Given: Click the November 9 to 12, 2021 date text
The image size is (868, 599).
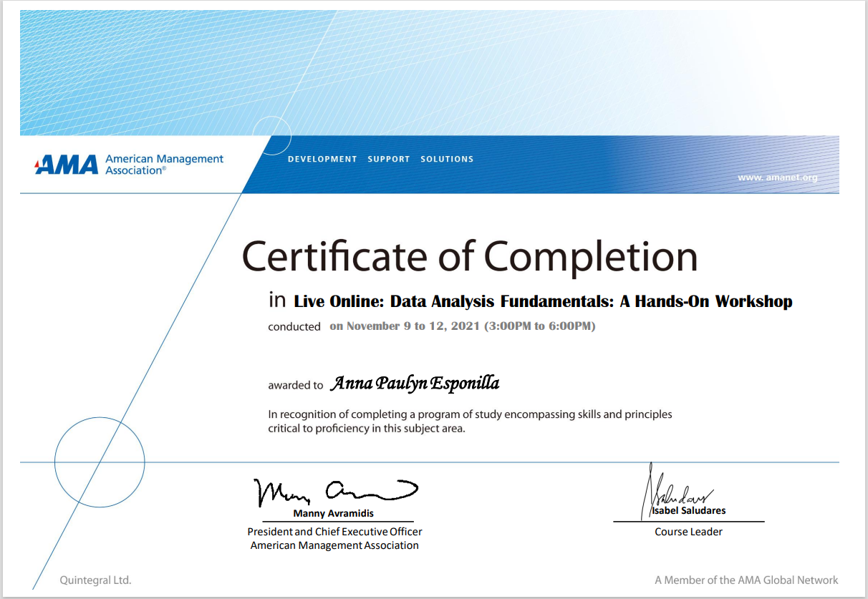Looking at the screenshot, I should (x=463, y=326).
